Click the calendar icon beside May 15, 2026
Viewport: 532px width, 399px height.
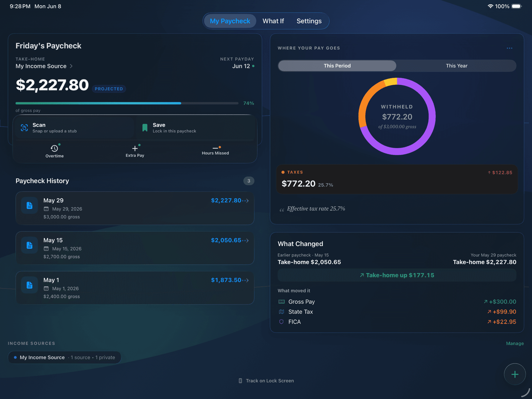46,249
